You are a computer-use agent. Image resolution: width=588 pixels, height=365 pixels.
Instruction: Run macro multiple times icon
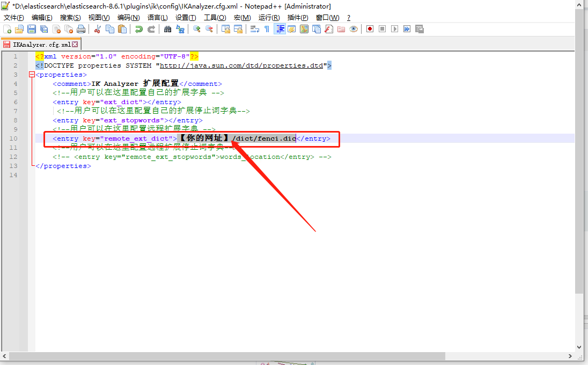[x=407, y=30]
